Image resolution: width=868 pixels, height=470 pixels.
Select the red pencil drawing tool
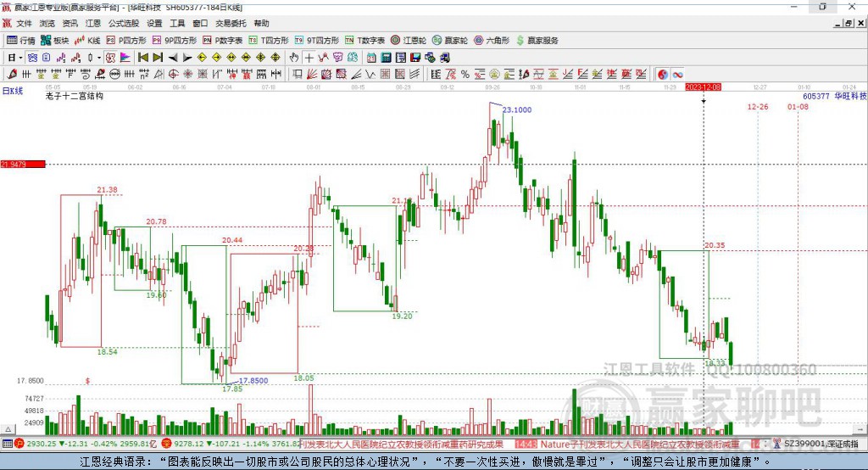[12, 75]
